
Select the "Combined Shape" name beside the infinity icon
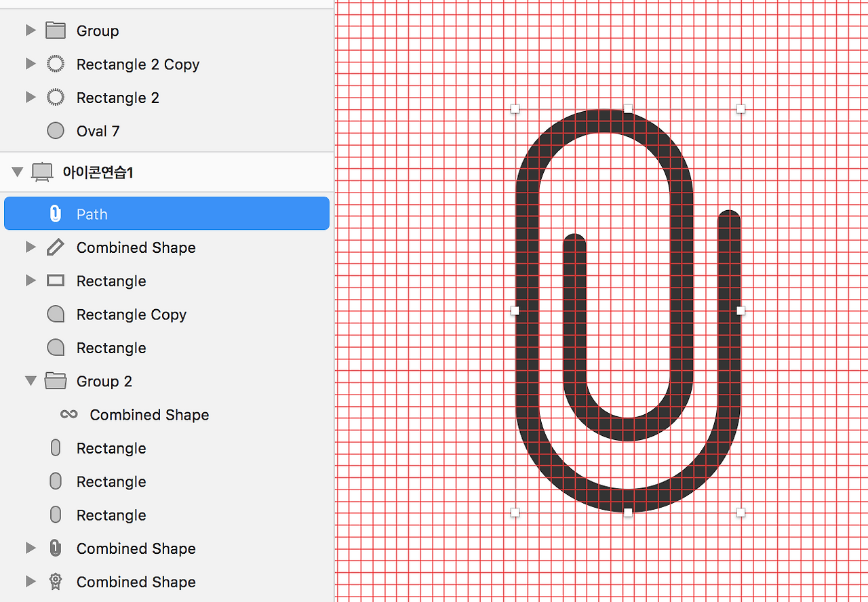point(149,415)
